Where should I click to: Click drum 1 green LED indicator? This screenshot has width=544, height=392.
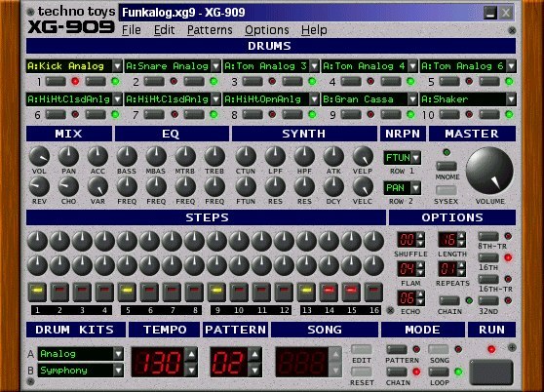pos(115,82)
